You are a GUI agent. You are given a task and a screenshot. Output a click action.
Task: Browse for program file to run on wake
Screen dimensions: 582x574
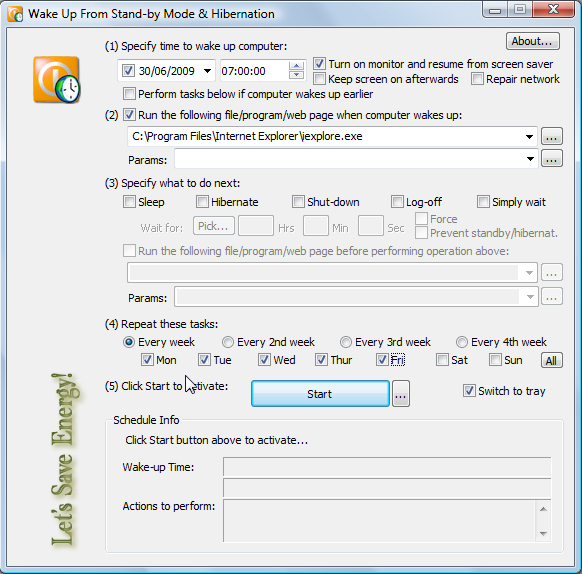pos(552,136)
